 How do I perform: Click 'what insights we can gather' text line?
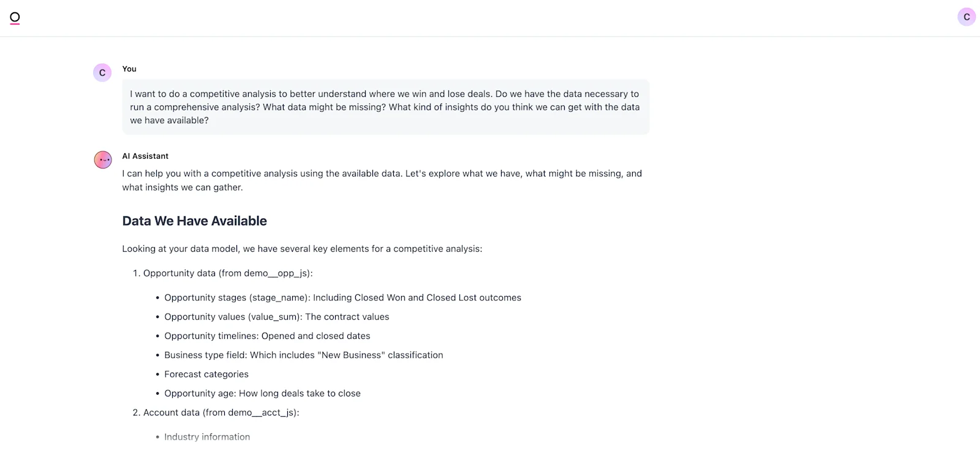pos(183,188)
